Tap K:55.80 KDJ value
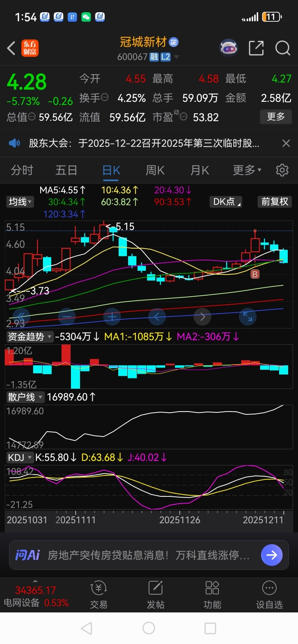 tap(56, 457)
